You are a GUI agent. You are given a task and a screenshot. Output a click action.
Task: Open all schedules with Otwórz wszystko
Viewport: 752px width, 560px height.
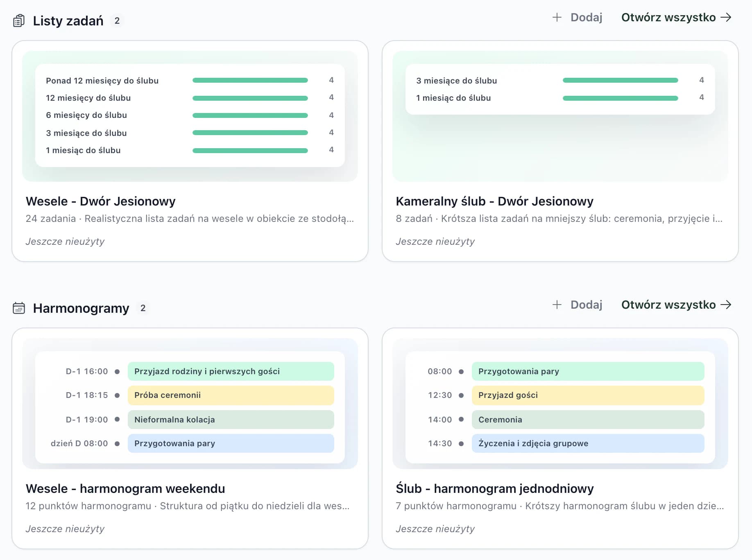coord(676,305)
